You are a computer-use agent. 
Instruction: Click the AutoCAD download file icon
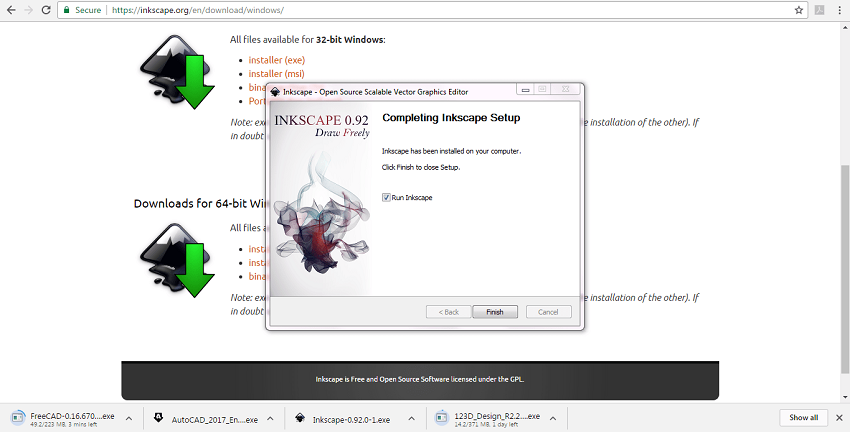(x=158, y=417)
